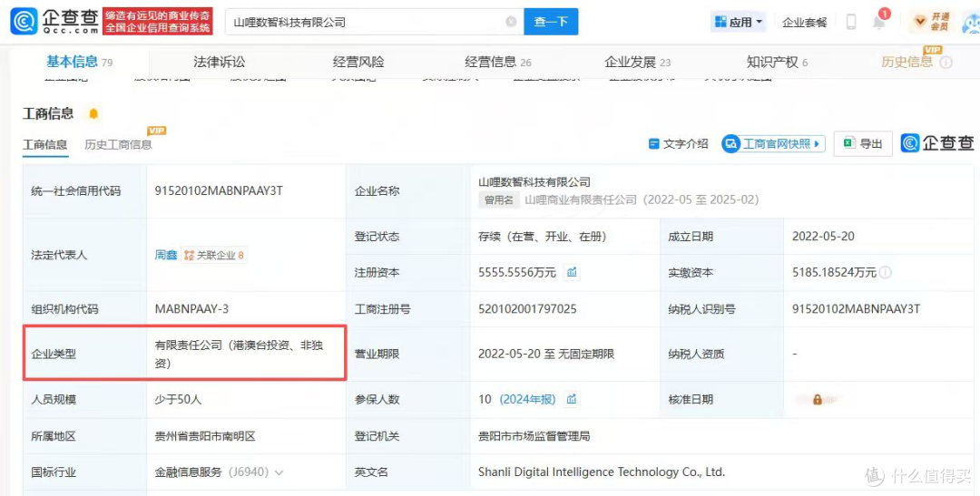Click 开通会员 button
This screenshot has height=496, width=980.
tap(932, 22)
